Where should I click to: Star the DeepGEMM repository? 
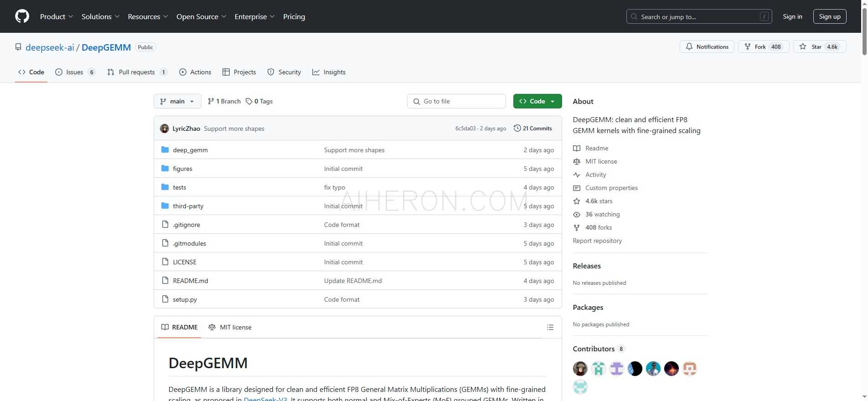819,46
